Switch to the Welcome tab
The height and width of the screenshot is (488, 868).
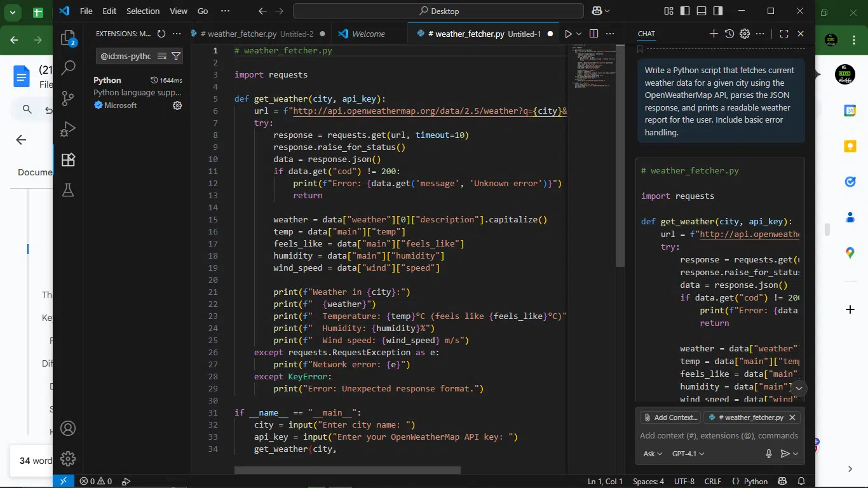368,34
